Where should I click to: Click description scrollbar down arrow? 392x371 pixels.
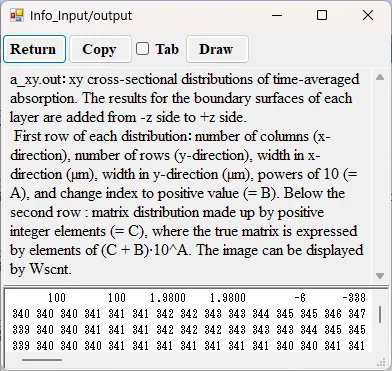click(x=380, y=276)
